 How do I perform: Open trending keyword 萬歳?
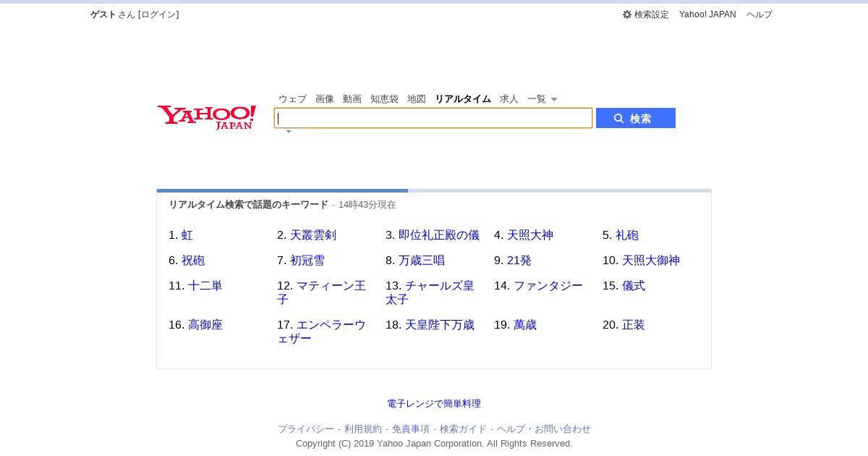tap(525, 325)
